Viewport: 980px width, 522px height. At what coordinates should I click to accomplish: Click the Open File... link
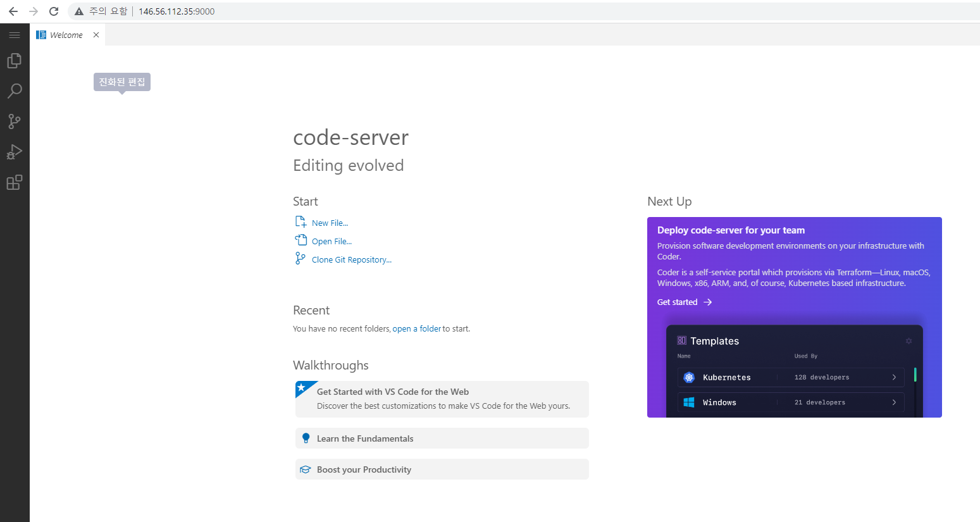(x=332, y=242)
